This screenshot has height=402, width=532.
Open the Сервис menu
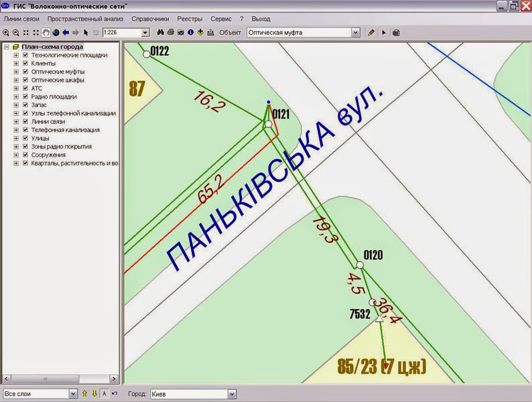(221, 19)
